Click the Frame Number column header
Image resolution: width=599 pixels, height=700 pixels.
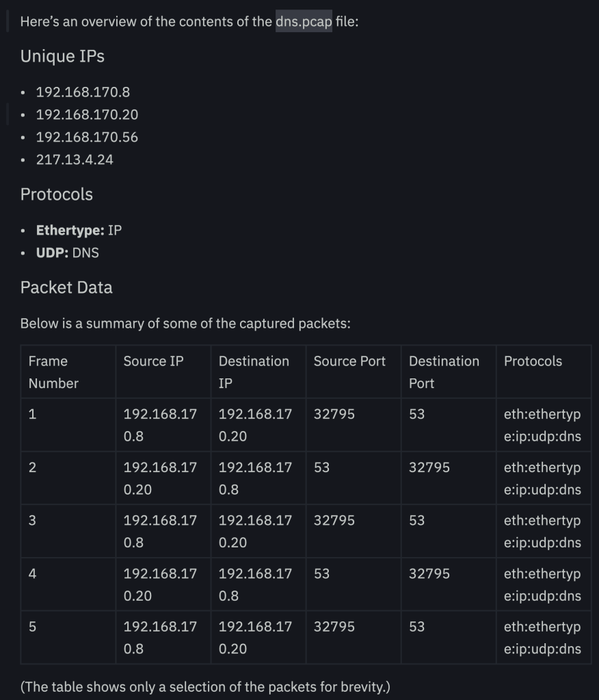coord(53,372)
